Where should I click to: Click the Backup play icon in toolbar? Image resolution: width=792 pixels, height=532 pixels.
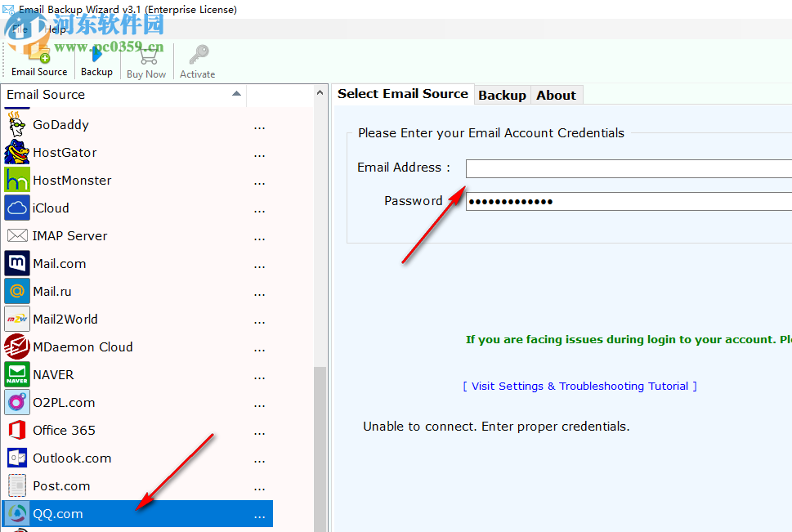[96, 54]
